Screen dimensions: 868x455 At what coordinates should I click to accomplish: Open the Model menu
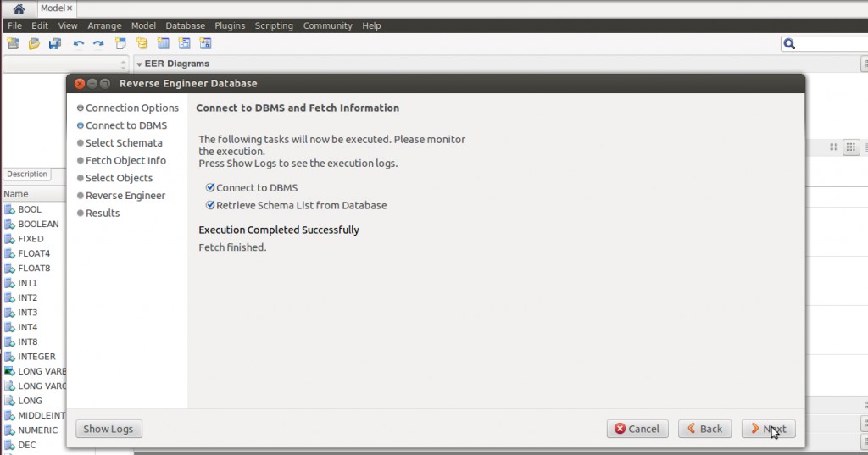point(143,25)
